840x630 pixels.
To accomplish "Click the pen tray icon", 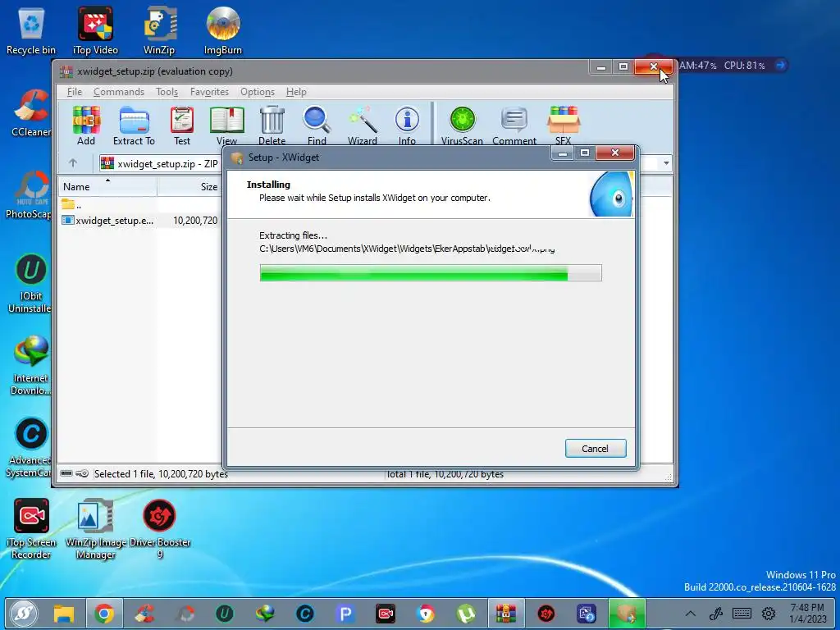I will (716, 614).
